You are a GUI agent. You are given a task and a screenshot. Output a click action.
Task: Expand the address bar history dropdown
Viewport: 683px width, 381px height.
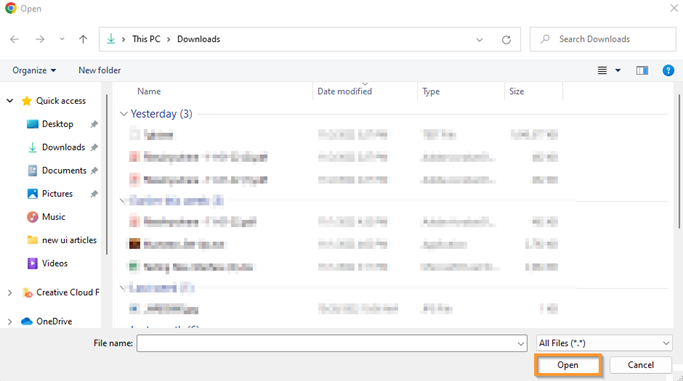[x=479, y=40]
